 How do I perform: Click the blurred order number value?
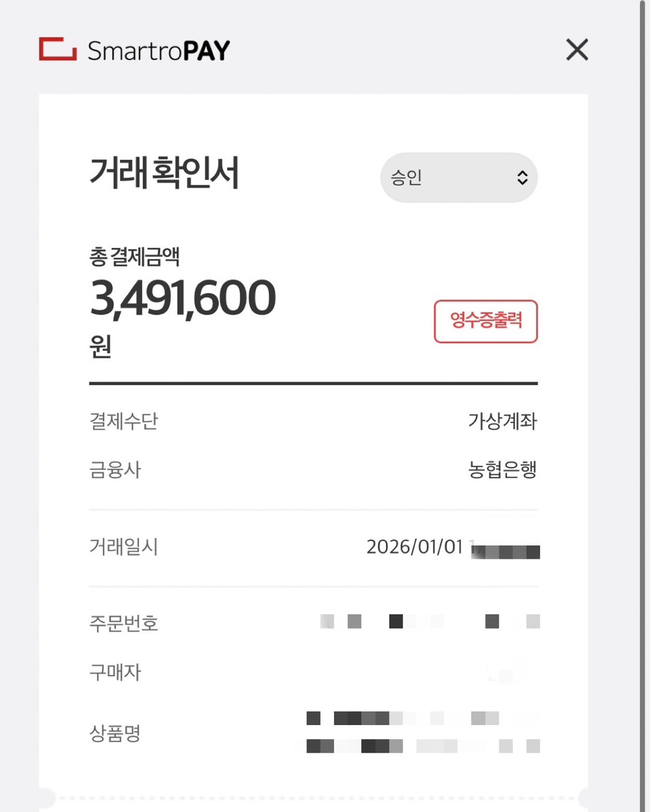[x=430, y=622]
